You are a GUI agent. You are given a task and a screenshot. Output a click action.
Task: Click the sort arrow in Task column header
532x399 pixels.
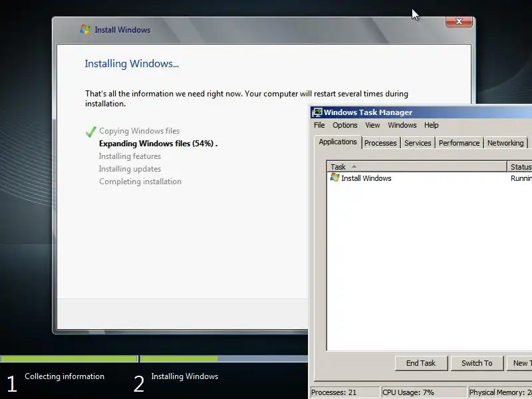click(x=354, y=167)
